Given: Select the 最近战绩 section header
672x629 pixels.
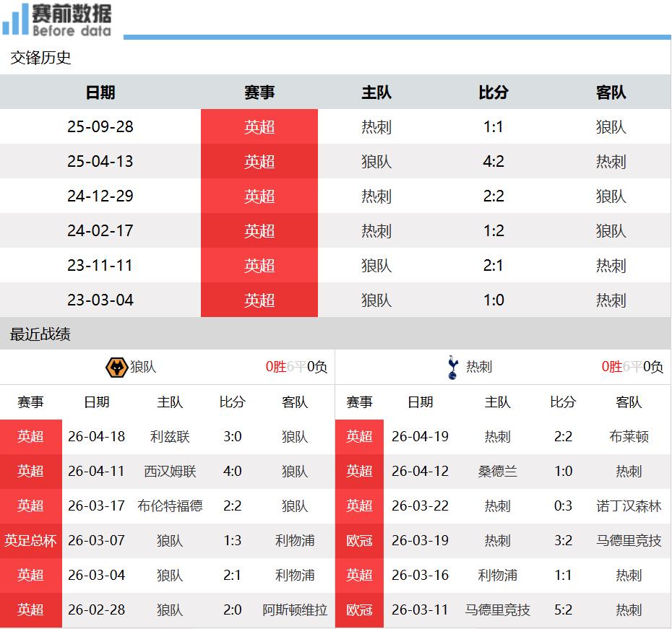Looking at the screenshot, I should 40,334.
